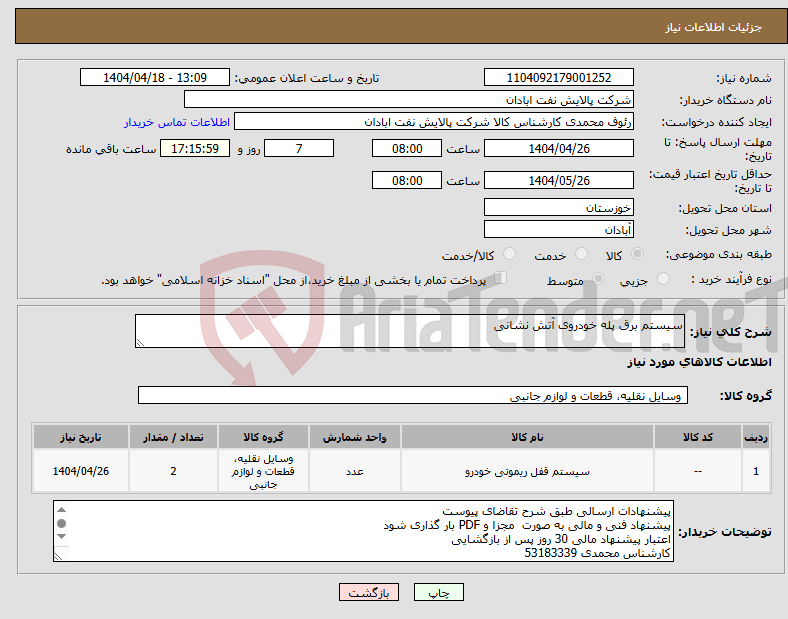The height and width of the screenshot is (619, 788).
Task: Click the واحد شمارش column header
Action: pyautogui.click(x=355, y=437)
